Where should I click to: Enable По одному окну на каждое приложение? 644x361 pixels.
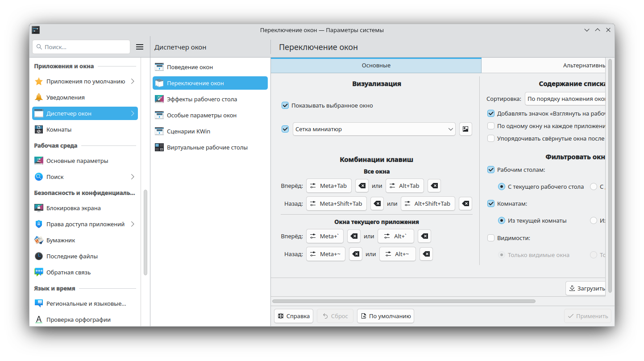[491, 126]
